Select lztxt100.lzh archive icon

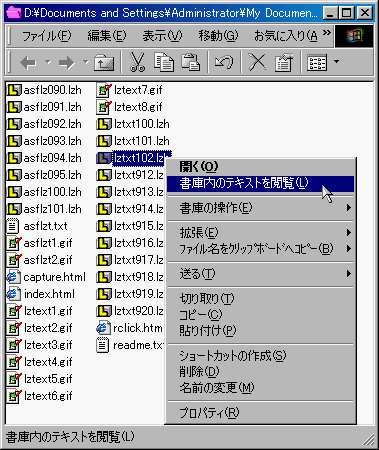click(104, 124)
